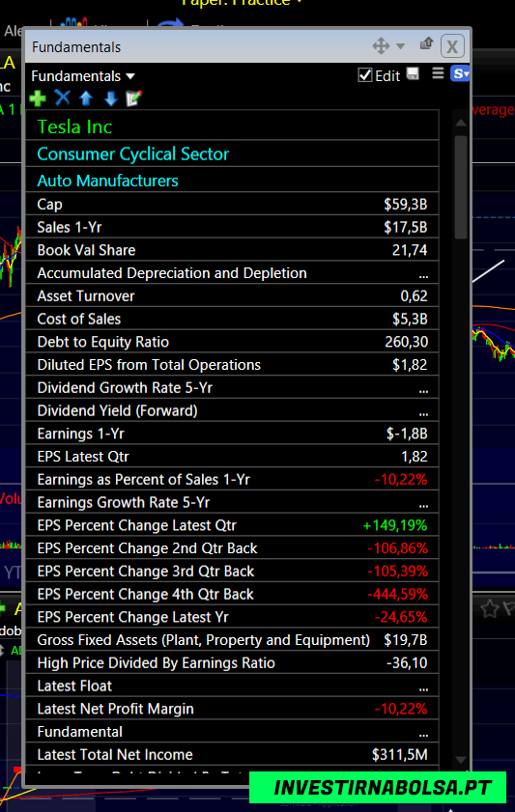The height and width of the screenshot is (812, 515).
Task: Click the edit notepad icon in toolbar
Action: [x=133, y=98]
